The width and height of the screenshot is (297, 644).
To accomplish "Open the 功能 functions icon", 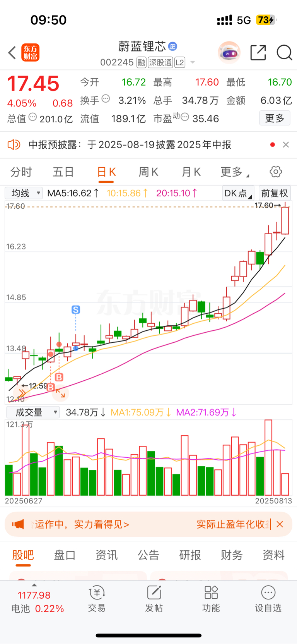I will (x=211, y=599).
